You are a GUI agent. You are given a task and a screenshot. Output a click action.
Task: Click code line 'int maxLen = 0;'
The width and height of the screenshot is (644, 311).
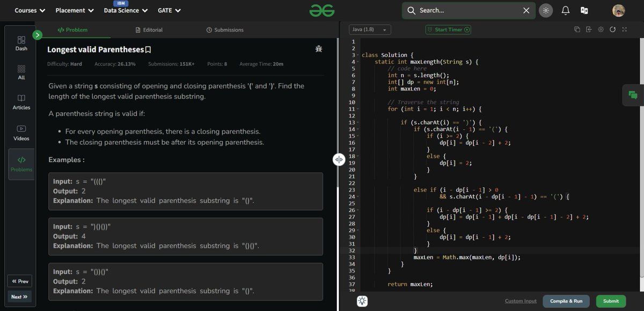tap(412, 89)
